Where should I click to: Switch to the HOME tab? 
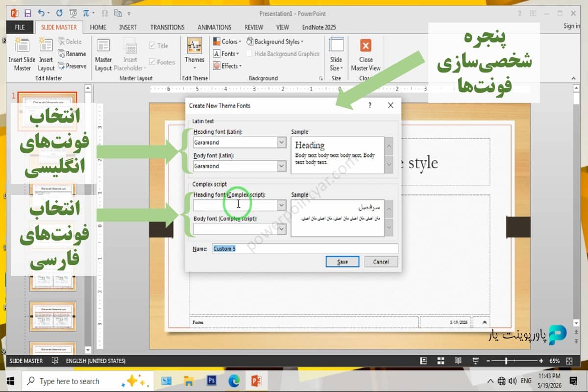98,27
